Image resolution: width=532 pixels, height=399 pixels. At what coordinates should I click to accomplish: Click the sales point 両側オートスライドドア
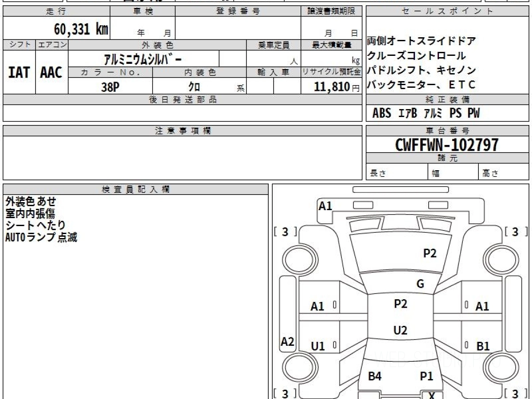(422, 41)
